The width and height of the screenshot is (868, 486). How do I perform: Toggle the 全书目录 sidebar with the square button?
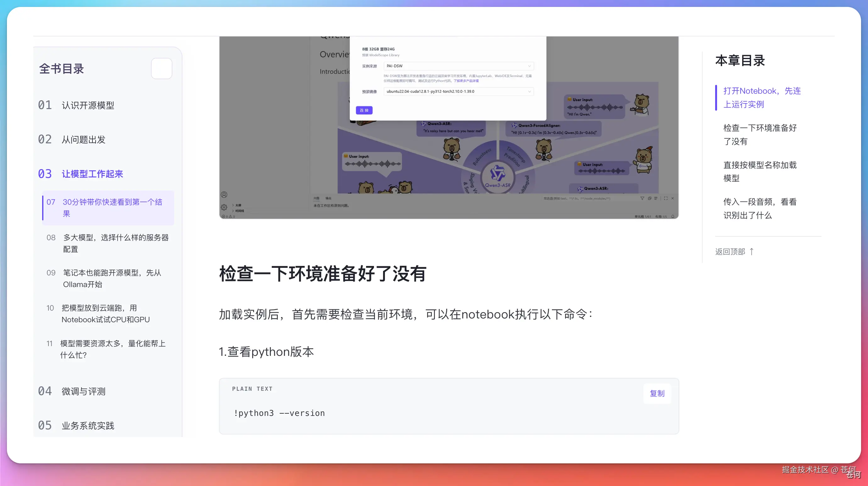[x=162, y=68]
